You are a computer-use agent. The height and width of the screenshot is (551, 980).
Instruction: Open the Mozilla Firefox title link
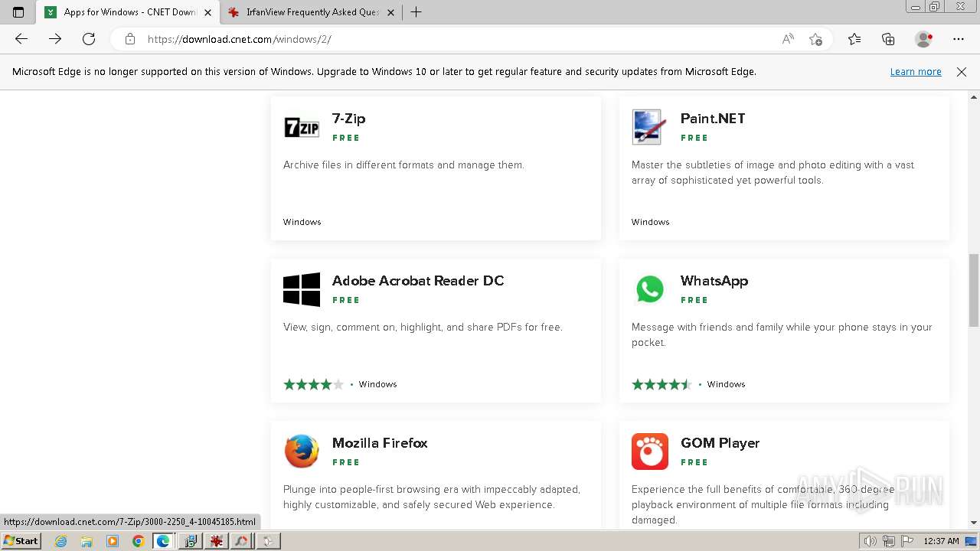pos(380,443)
